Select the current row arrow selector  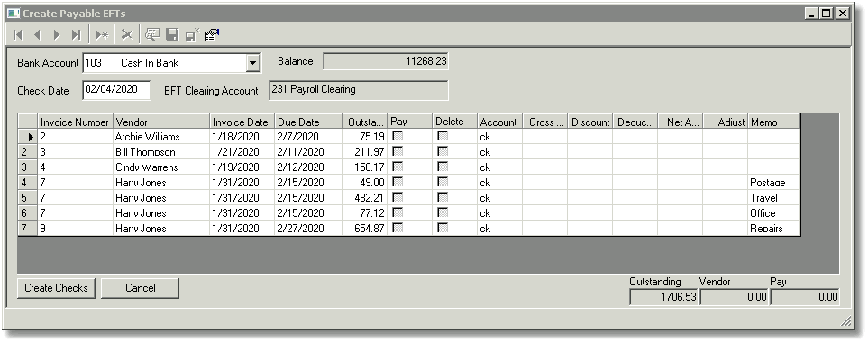pos(28,136)
